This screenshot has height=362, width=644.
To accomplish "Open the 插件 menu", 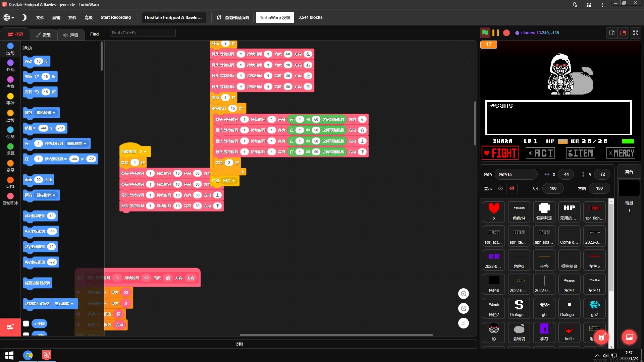I will pos(72,17).
